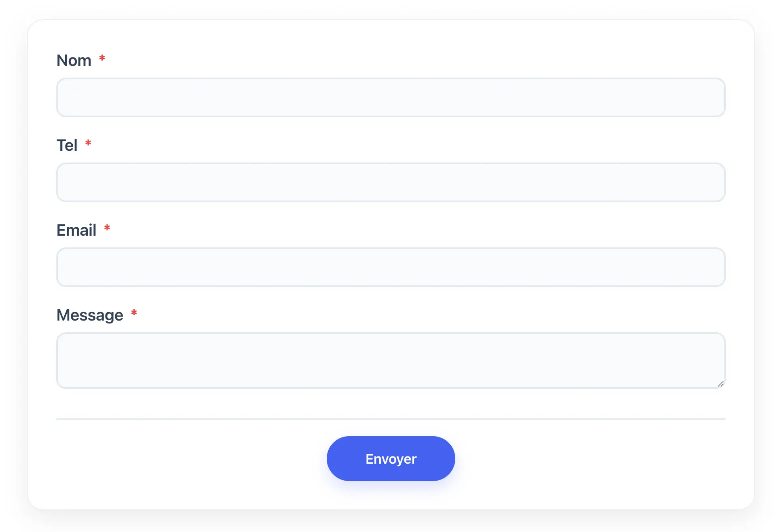782x532 pixels.
Task: Click the red asterisk beside Nom
Action: pyautogui.click(x=102, y=59)
